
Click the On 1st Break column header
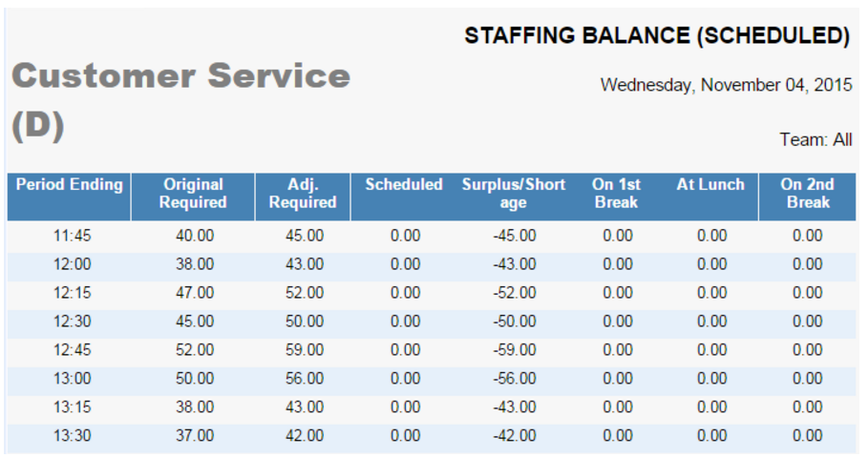pyautogui.click(x=616, y=194)
